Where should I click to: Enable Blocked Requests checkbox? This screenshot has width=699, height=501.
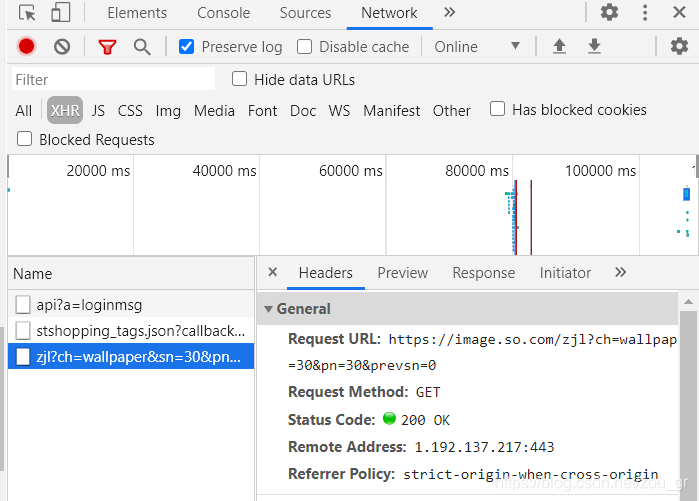click(24, 139)
